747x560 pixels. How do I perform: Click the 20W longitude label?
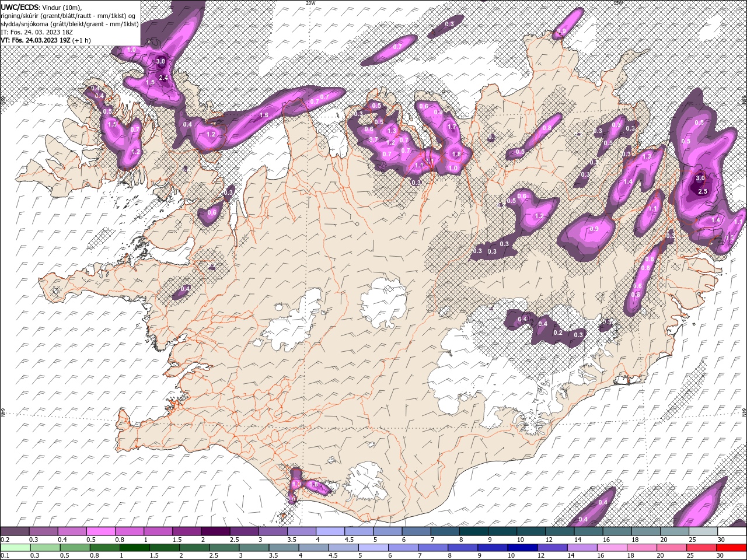click(311, 3)
